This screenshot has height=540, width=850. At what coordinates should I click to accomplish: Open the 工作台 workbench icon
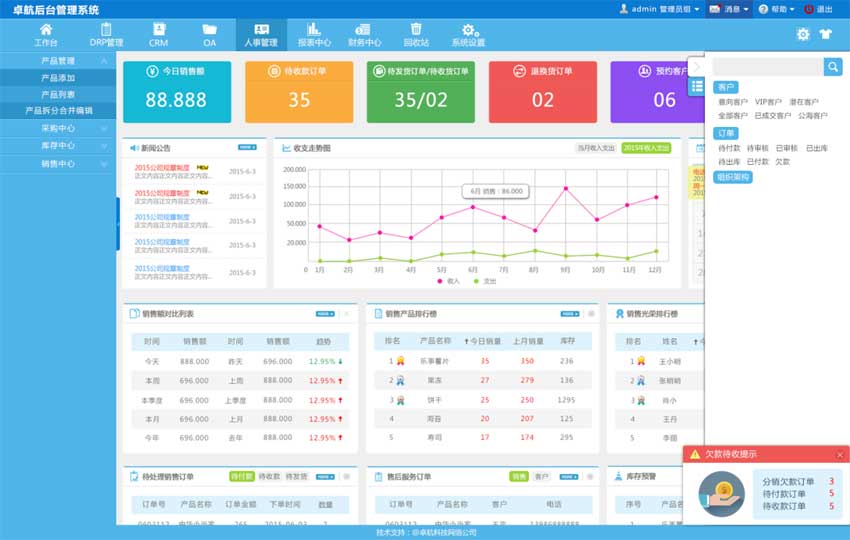tap(46, 35)
